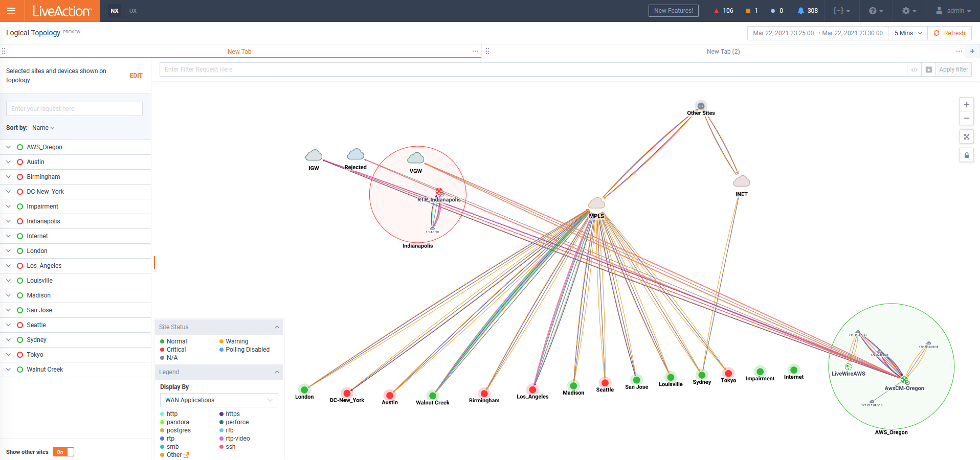Expand the AWS_Oregon site entry

click(9, 147)
